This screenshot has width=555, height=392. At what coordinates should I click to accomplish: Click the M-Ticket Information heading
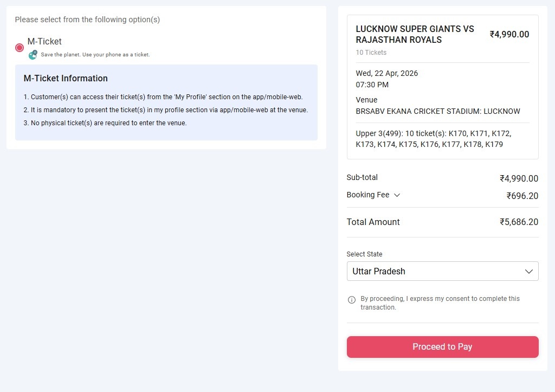pyautogui.click(x=66, y=78)
